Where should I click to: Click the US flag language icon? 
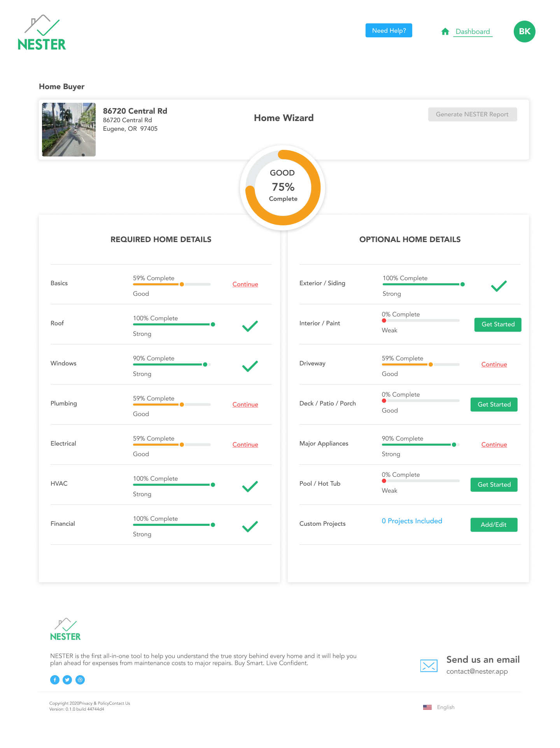[427, 707]
